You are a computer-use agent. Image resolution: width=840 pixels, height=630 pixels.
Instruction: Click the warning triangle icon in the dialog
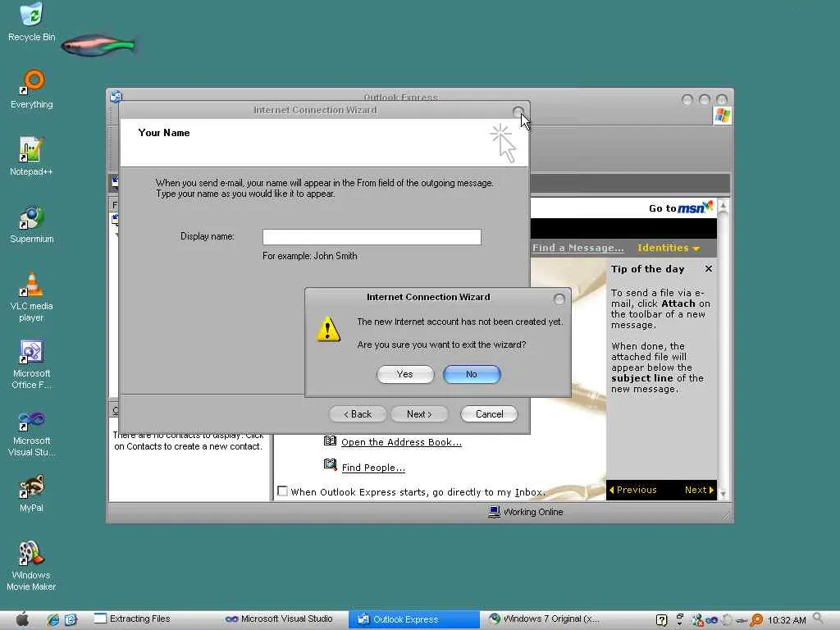[328, 329]
